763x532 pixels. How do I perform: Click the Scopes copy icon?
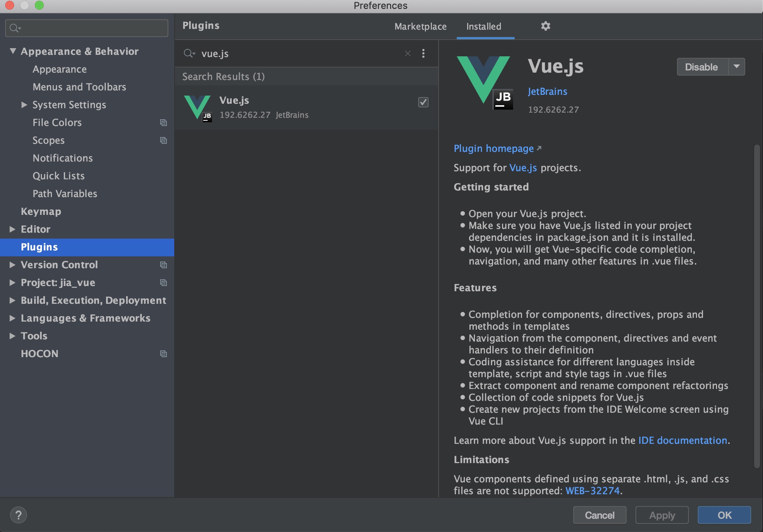[x=163, y=140]
